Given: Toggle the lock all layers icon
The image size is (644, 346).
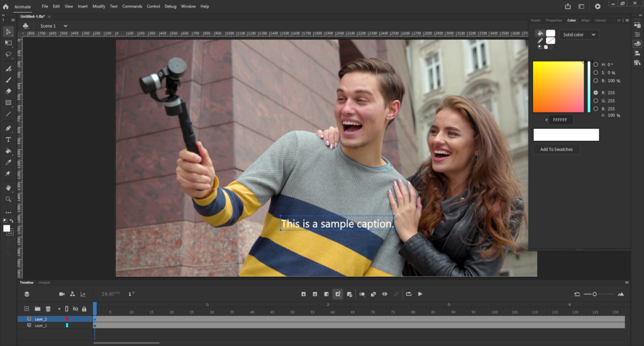Looking at the screenshot, I should tap(84, 309).
